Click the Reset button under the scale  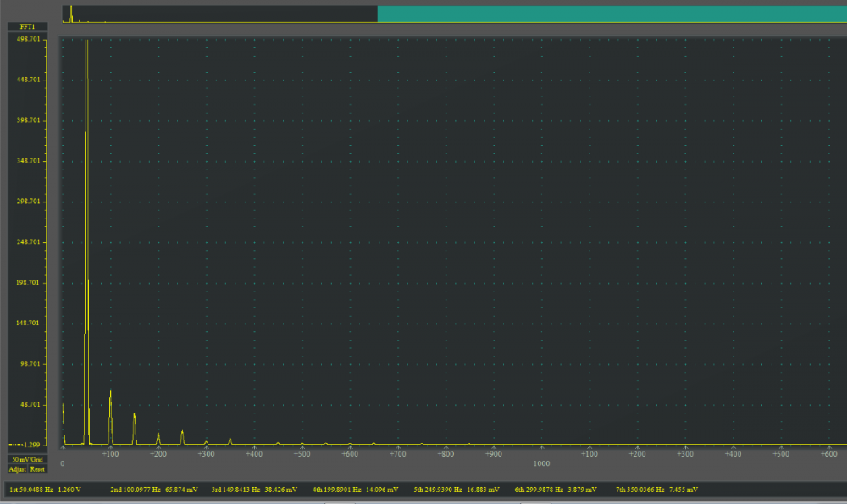coord(38,468)
